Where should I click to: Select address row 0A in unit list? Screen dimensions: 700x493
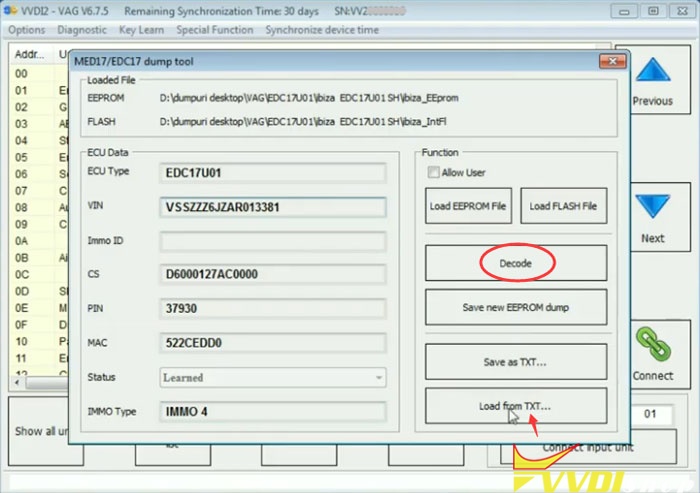39,241
